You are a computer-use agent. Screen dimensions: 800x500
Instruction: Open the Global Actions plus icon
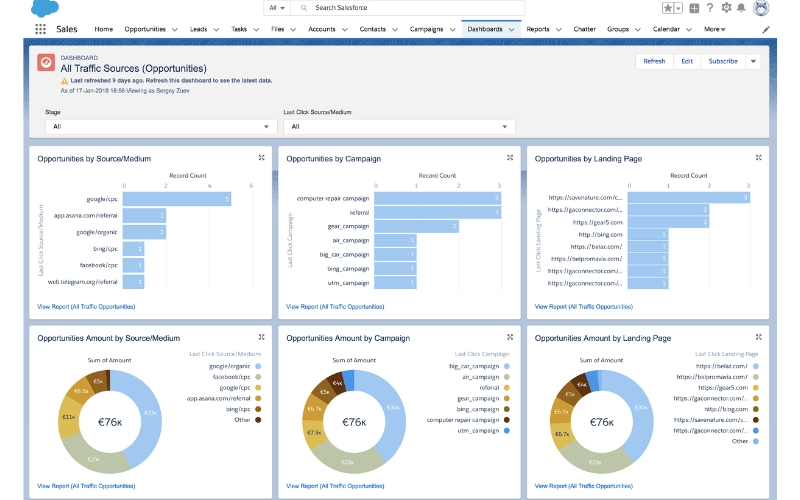[694, 8]
